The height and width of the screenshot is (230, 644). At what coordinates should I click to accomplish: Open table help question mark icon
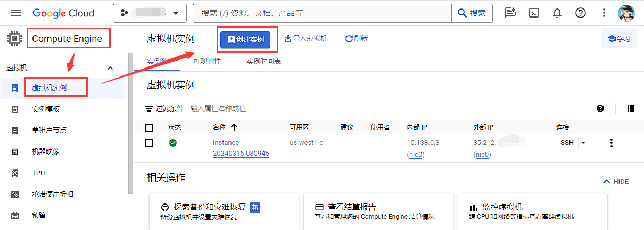[600, 108]
